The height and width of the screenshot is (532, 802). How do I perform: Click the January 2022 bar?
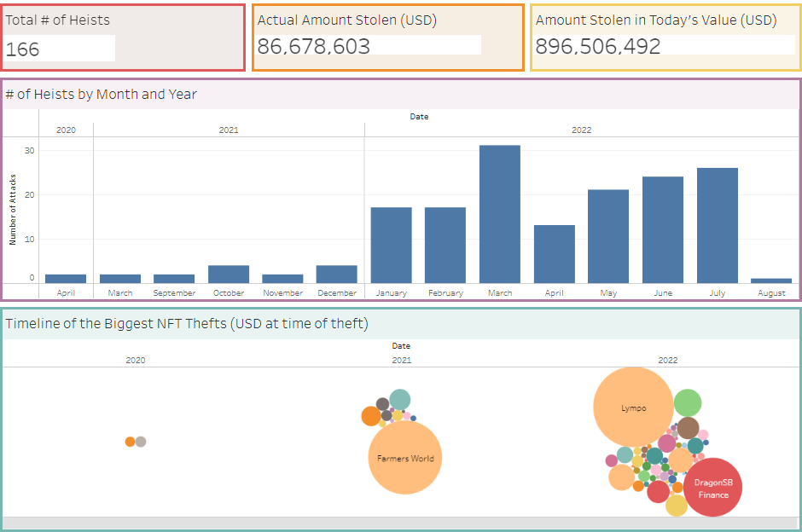[391, 245]
